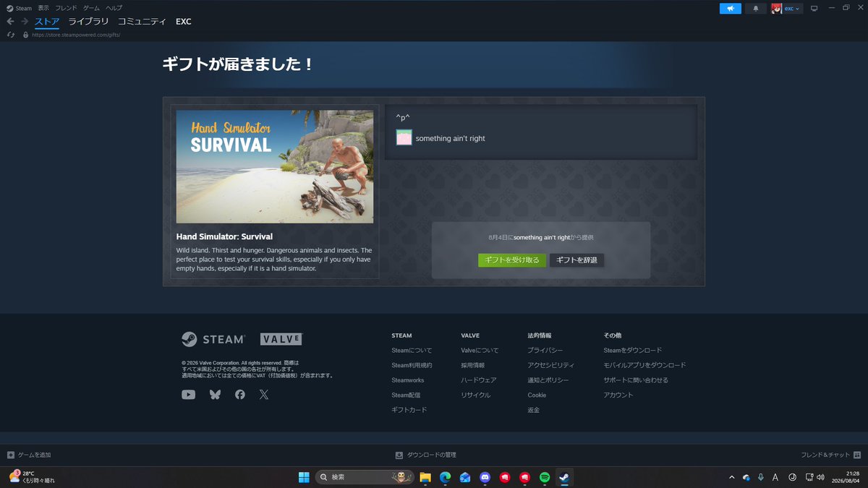
Task: Show hidden system tray icons chevron
Action: click(731, 477)
